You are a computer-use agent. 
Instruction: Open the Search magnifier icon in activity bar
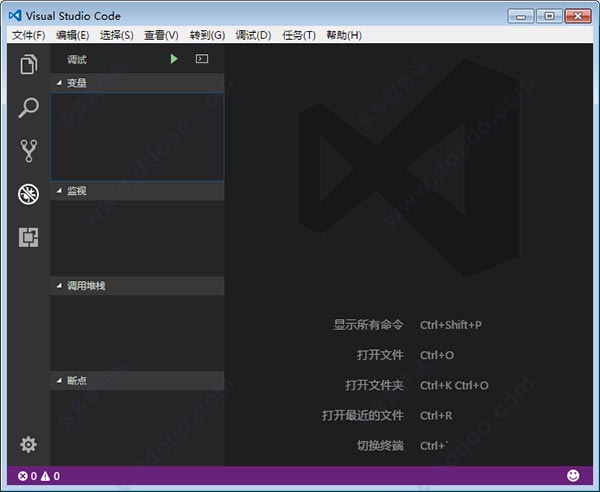point(29,108)
